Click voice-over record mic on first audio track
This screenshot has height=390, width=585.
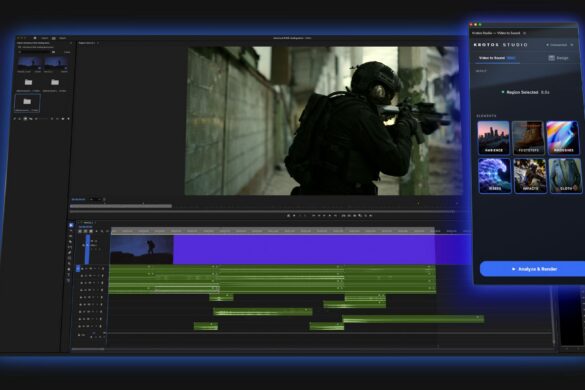[102, 269]
